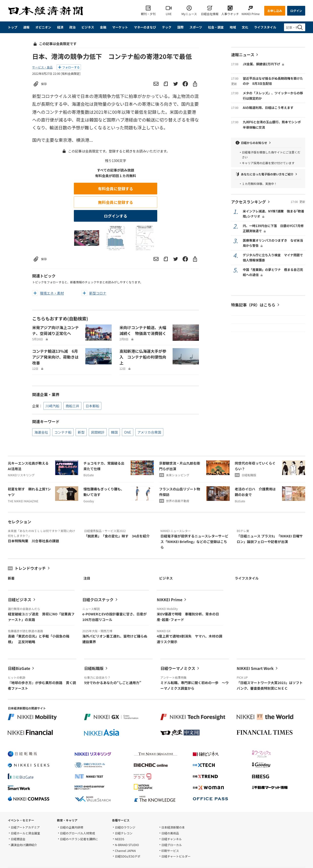The width and height of the screenshot is (313, 868).
Task: Open the 人事ウオッチ search icon
Action: point(230,8)
